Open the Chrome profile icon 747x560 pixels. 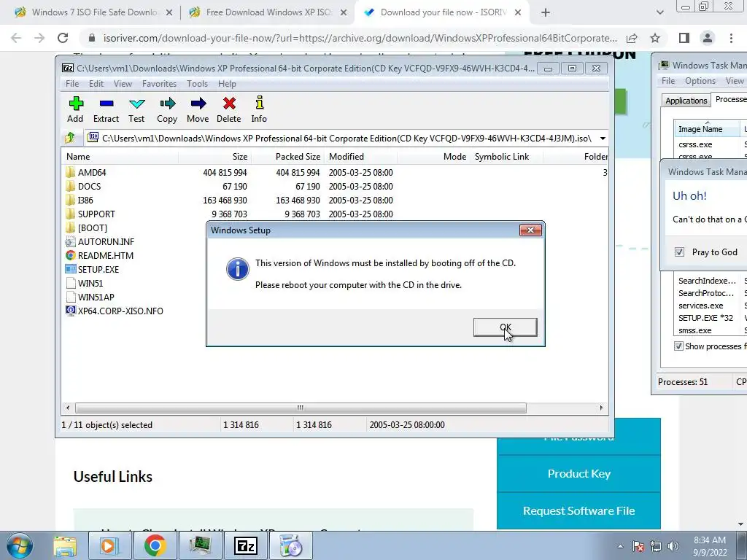click(708, 38)
